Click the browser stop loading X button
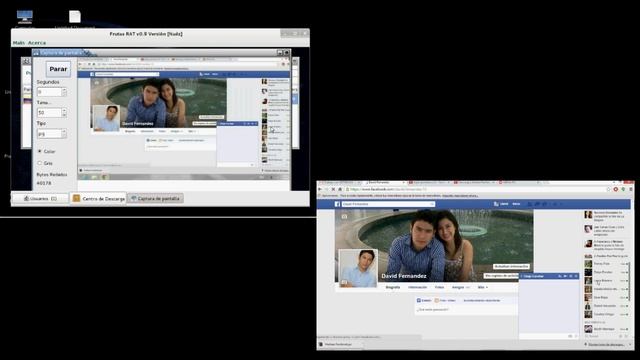This screenshot has width=640, height=360. click(333, 189)
